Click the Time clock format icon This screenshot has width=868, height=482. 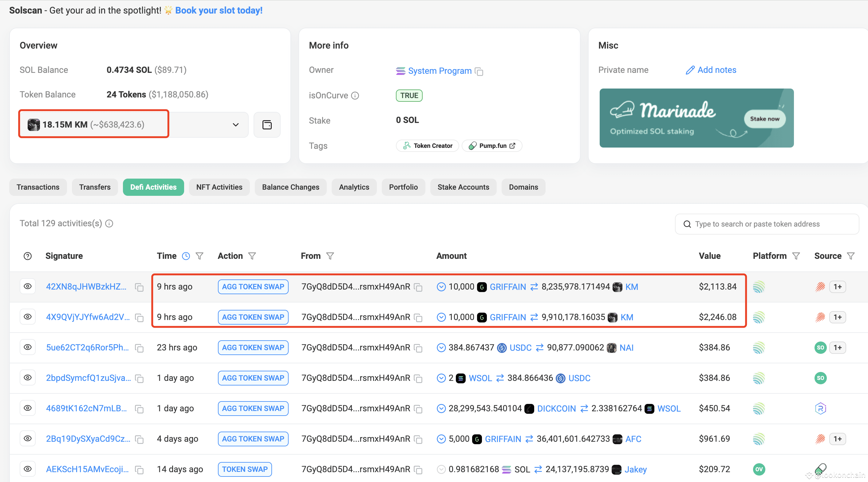(186, 256)
